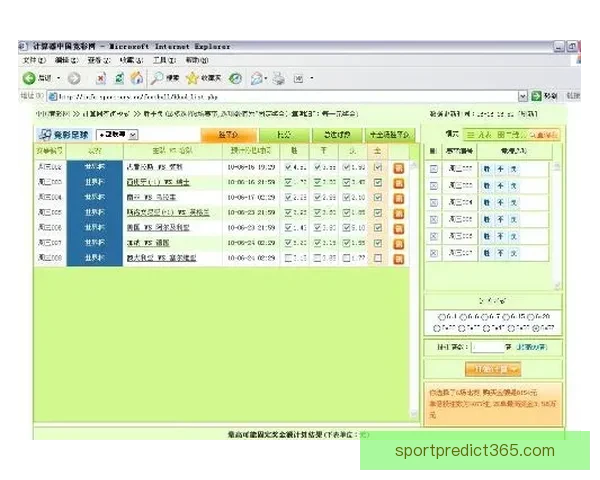Click into the multiplier input field
Viewport: 600px width, 480px height.
488,348
